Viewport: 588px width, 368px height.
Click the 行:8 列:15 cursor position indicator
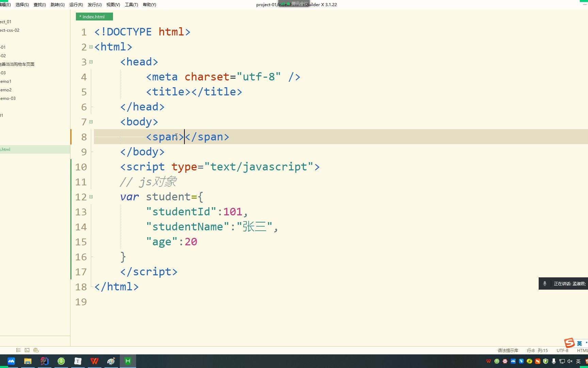[x=537, y=350]
